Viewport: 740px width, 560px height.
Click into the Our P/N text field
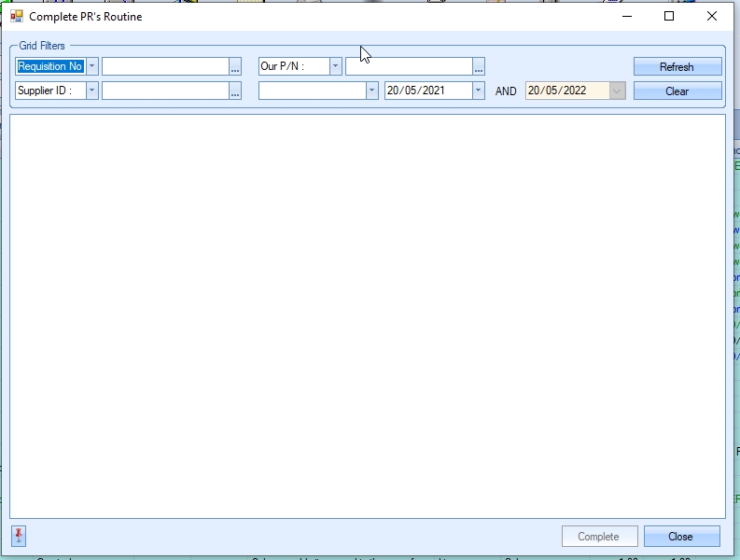409,66
